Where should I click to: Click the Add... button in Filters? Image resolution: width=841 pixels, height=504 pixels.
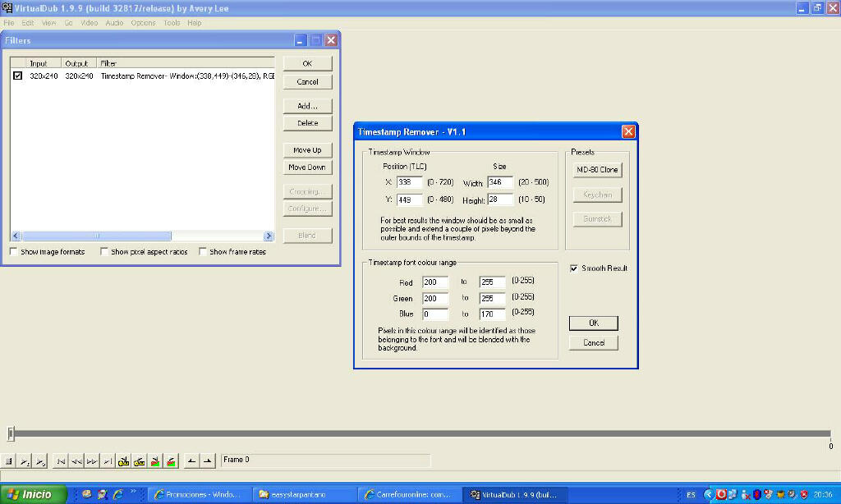[x=307, y=106]
